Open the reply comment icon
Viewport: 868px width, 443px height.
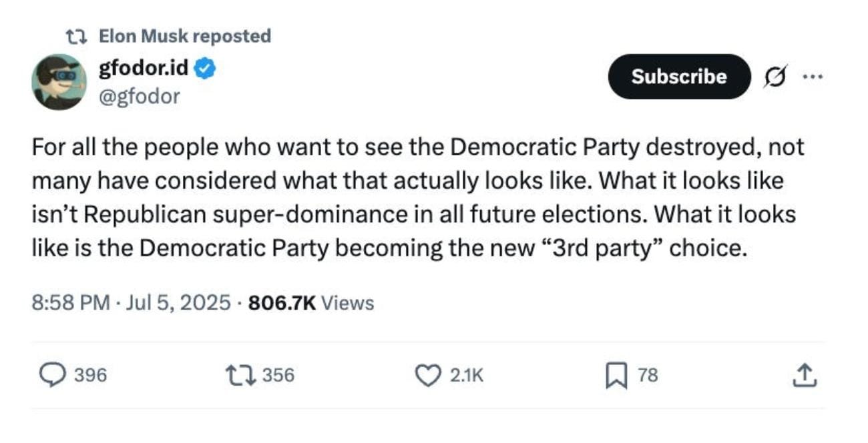coord(54,376)
